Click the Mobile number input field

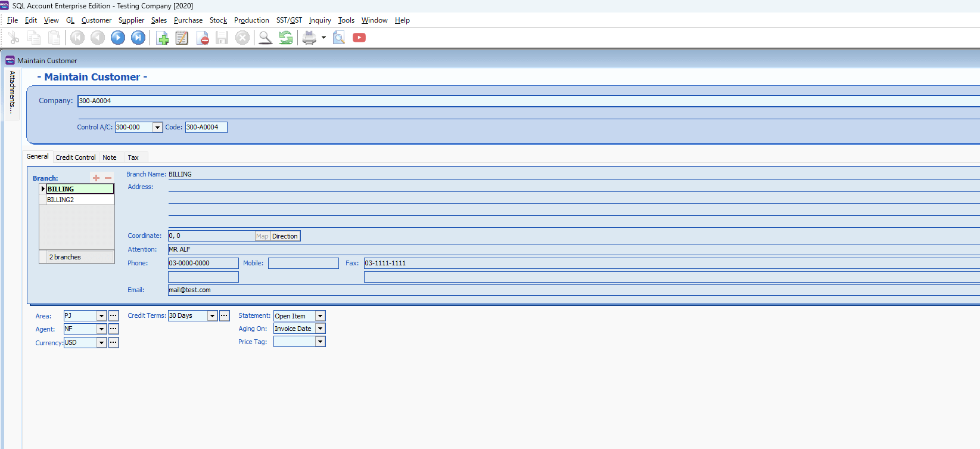tap(303, 263)
